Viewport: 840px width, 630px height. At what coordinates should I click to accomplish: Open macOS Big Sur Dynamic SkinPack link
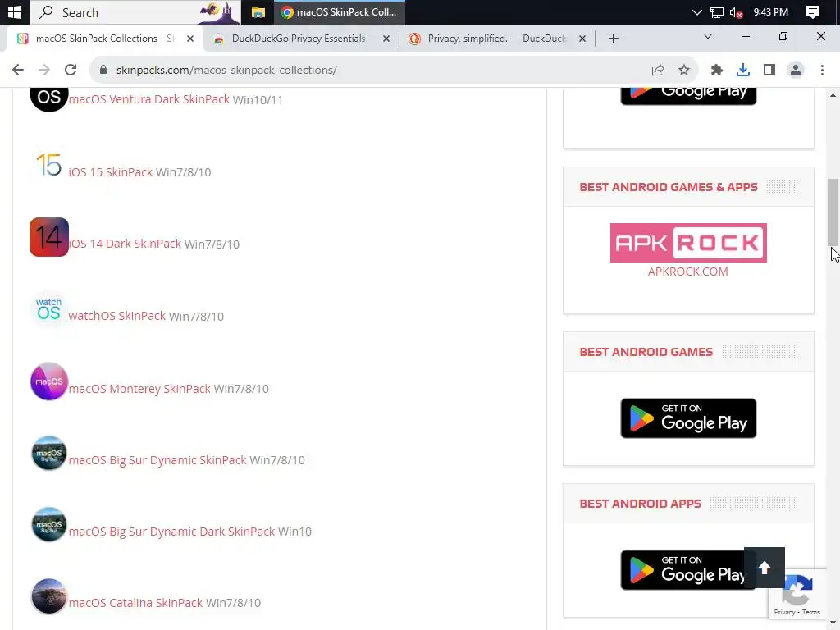point(157,460)
